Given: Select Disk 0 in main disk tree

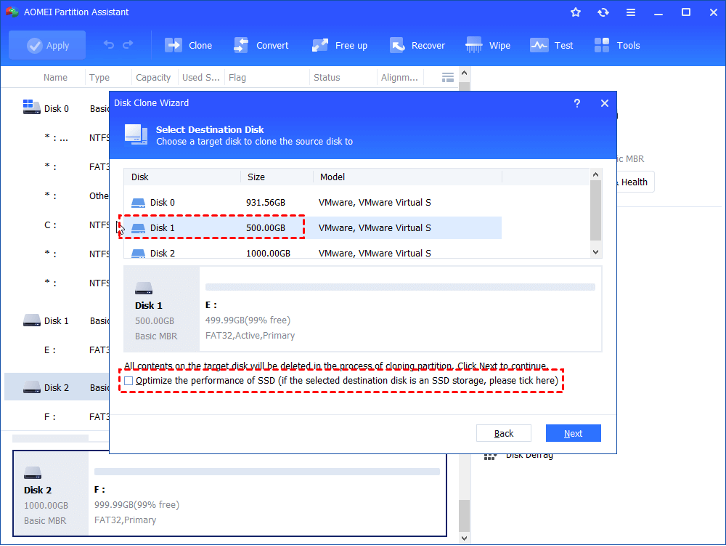Looking at the screenshot, I should 56,108.
